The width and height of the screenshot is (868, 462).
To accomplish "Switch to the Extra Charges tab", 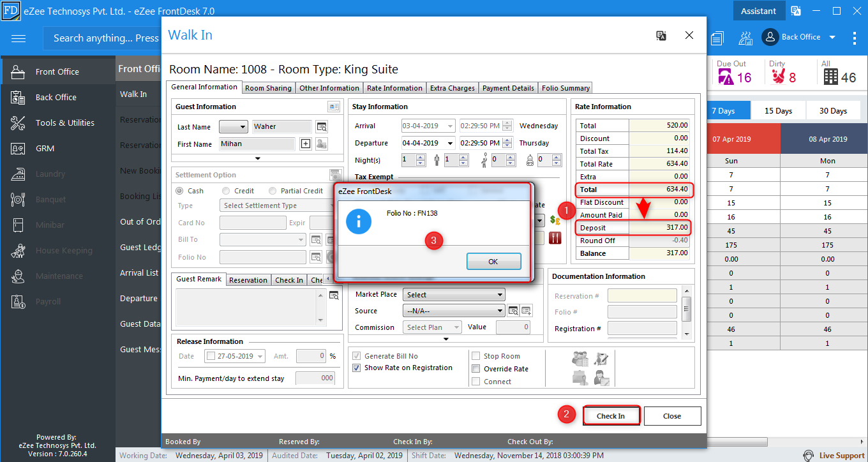I will [x=452, y=88].
